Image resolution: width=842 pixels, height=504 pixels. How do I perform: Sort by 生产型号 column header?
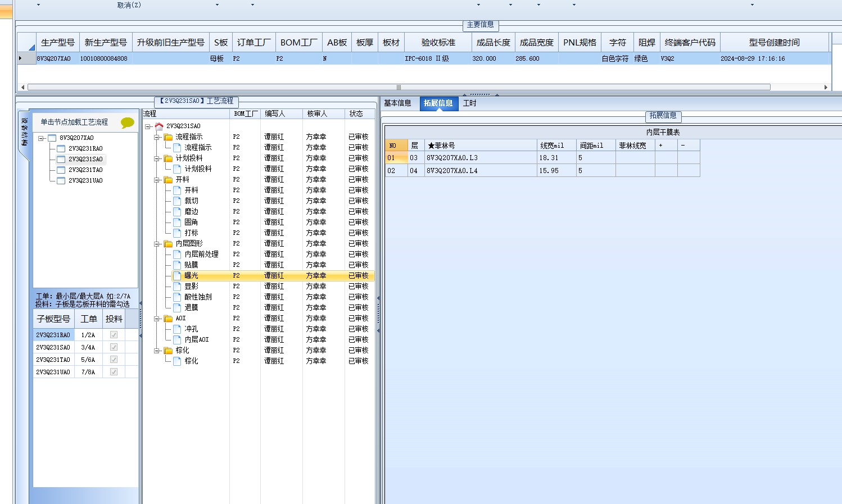click(57, 43)
